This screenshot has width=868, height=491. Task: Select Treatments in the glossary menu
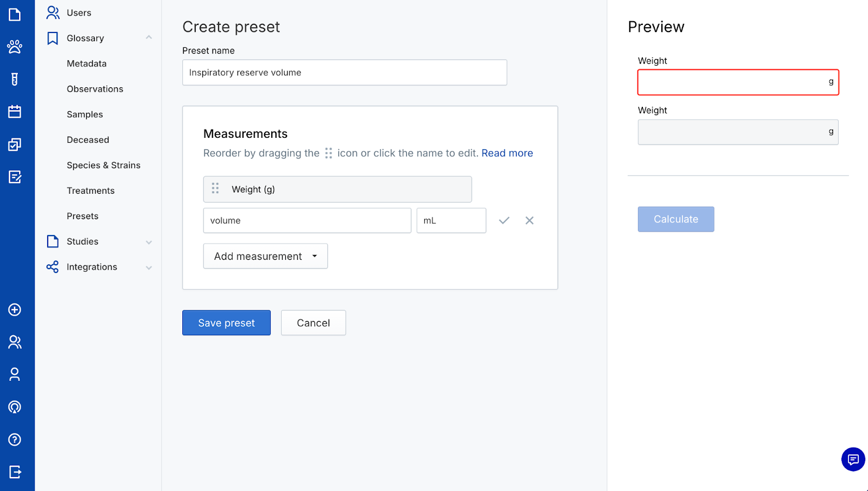pos(91,190)
